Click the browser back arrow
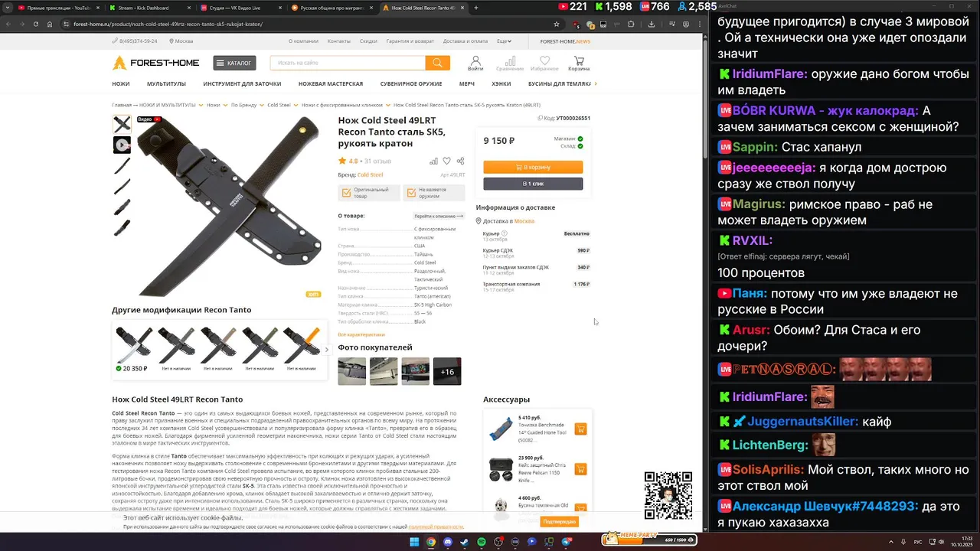 point(9,24)
